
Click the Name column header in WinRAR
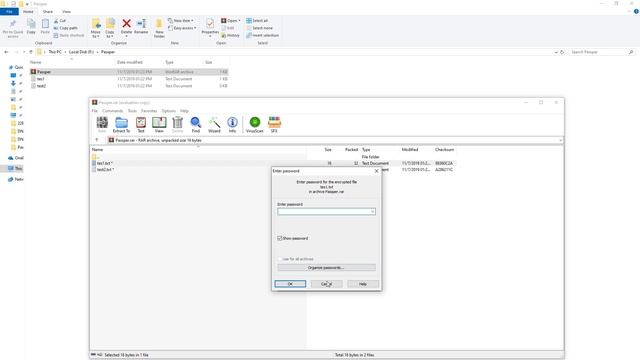(97, 149)
